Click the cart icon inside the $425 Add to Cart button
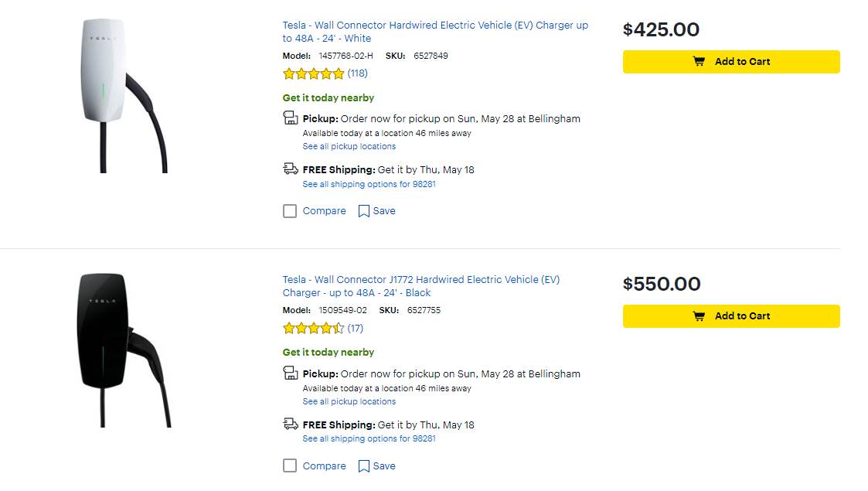The width and height of the screenshot is (868, 491). point(700,61)
